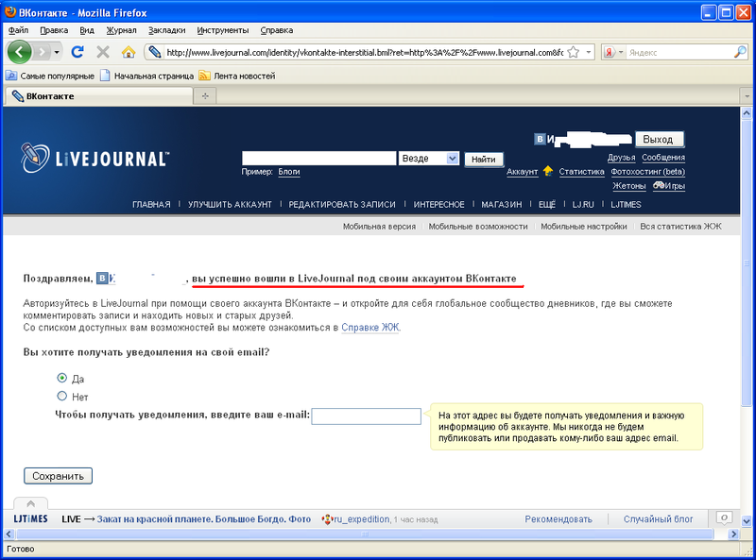The width and height of the screenshot is (756, 560).
Task: Open the Вся статистика ЖЖ link
Action: [680, 226]
